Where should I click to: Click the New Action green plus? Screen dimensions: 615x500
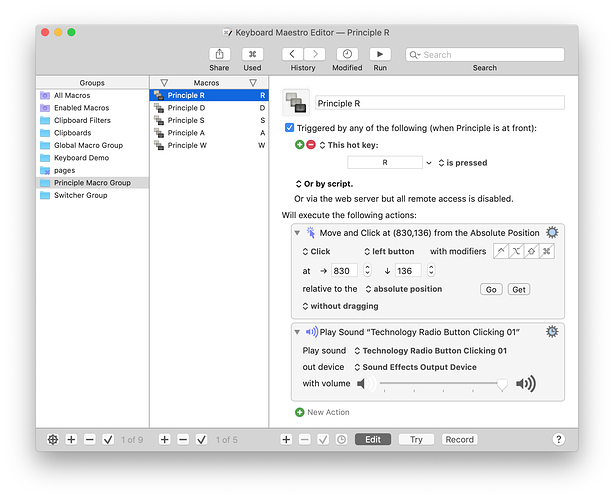coord(300,412)
